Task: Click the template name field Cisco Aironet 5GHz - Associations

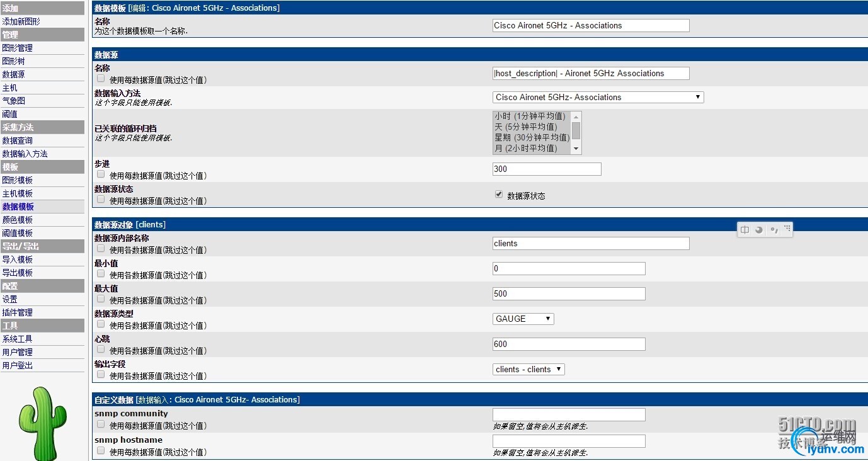Action: [591, 25]
